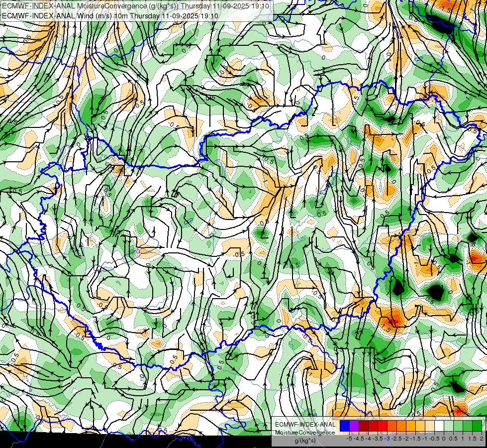
Task: Click 'ECMWF-INDEX-ANAL' label in the legend box
Action: click(x=305, y=425)
